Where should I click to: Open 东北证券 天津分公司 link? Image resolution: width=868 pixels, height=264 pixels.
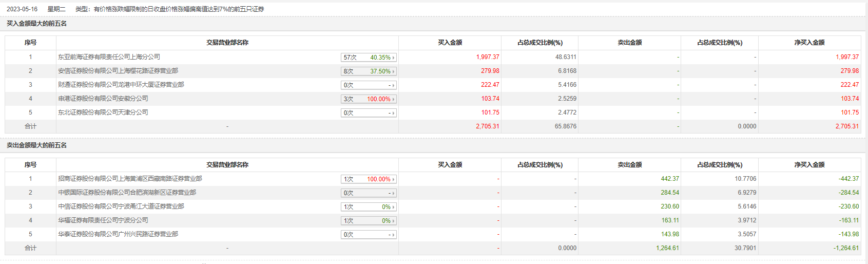click(103, 112)
